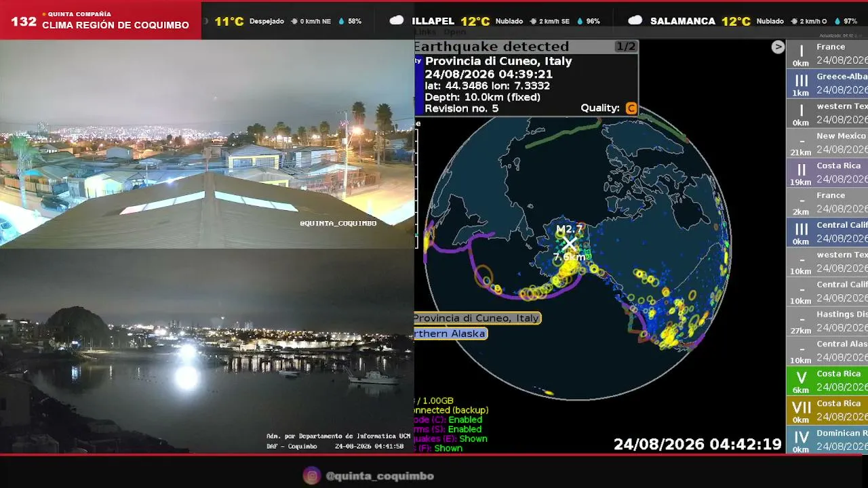Click the Revision no. 5 text
Image resolution: width=868 pixels, height=488 pixels.
point(461,108)
